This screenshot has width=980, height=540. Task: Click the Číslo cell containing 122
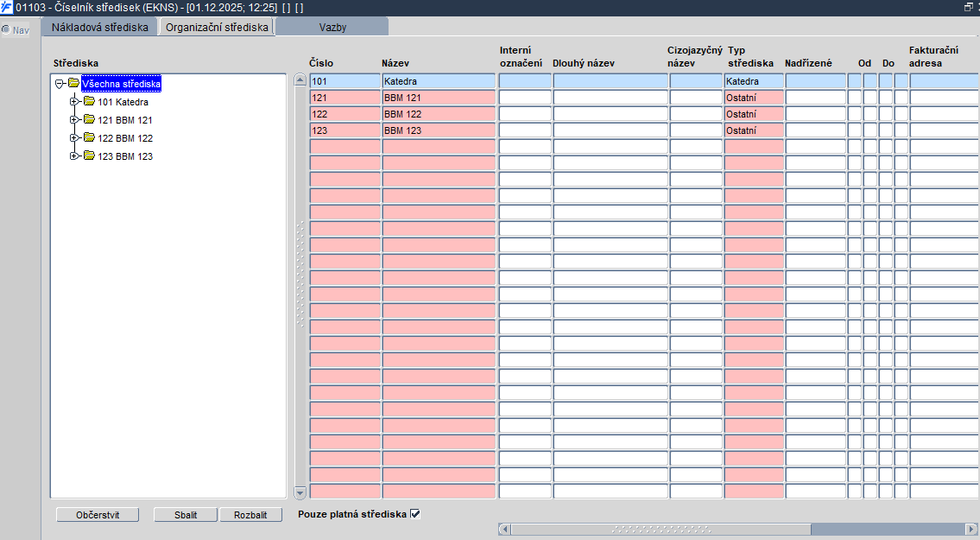click(x=345, y=113)
